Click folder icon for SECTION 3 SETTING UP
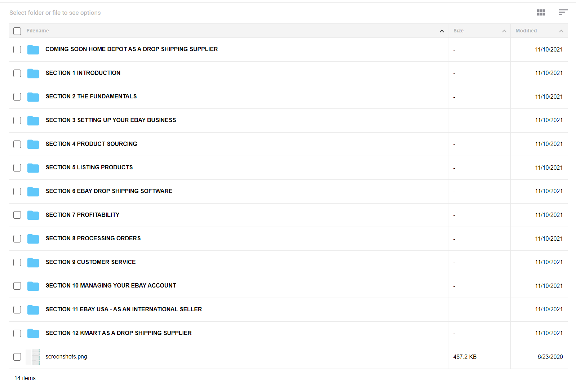Image resolution: width=576 pixels, height=392 pixels. [x=33, y=121]
